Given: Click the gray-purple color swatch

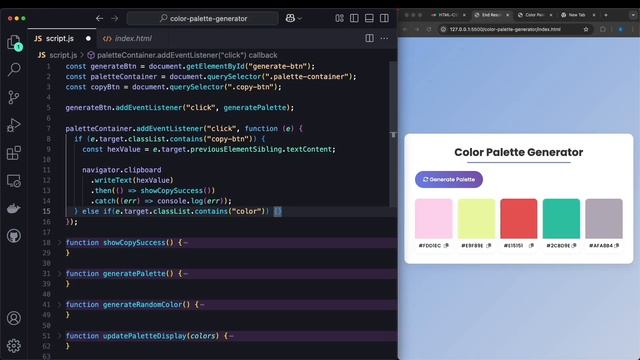Looking at the screenshot, I should (604, 219).
